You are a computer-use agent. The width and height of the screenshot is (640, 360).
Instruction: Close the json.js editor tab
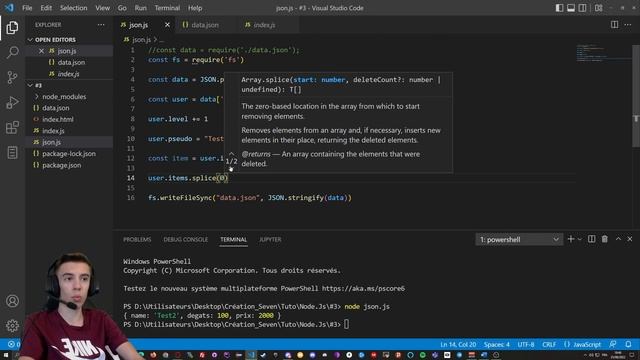click(167, 25)
